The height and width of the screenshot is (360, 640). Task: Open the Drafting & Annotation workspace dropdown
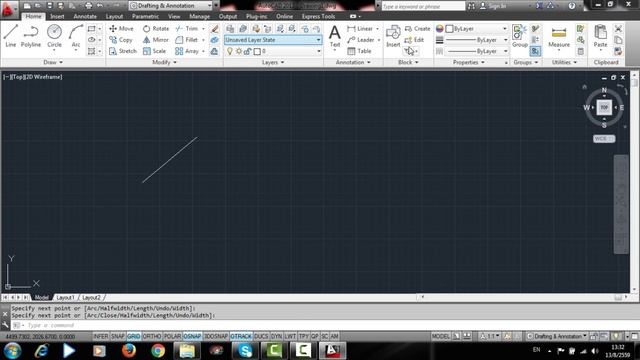coord(171,6)
